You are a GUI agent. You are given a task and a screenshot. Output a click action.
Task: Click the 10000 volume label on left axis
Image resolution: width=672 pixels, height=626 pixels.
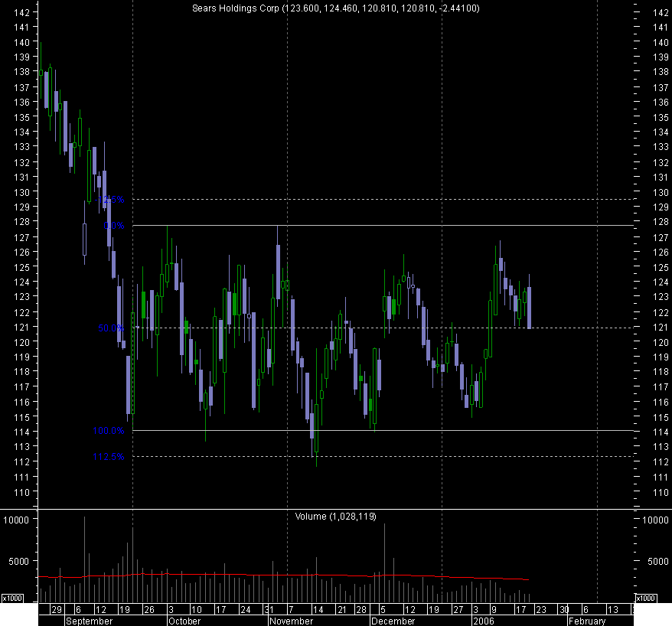tap(16, 520)
